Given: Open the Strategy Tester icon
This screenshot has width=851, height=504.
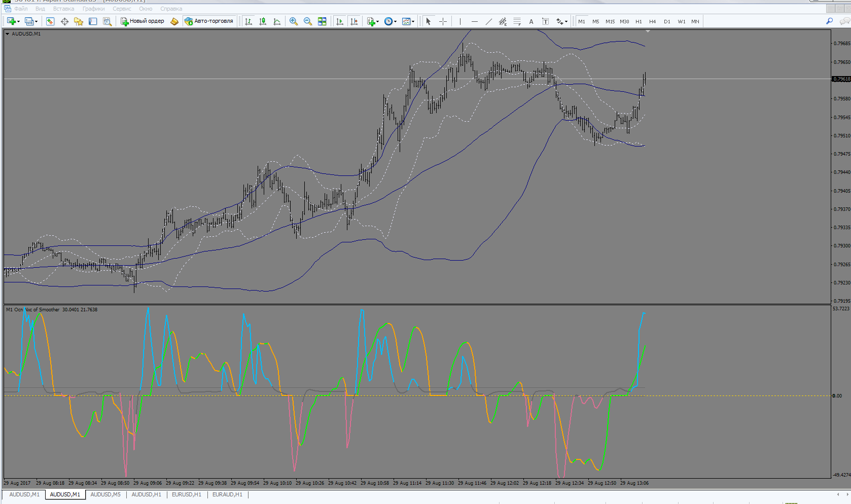Looking at the screenshot, I should pos(107,21).
